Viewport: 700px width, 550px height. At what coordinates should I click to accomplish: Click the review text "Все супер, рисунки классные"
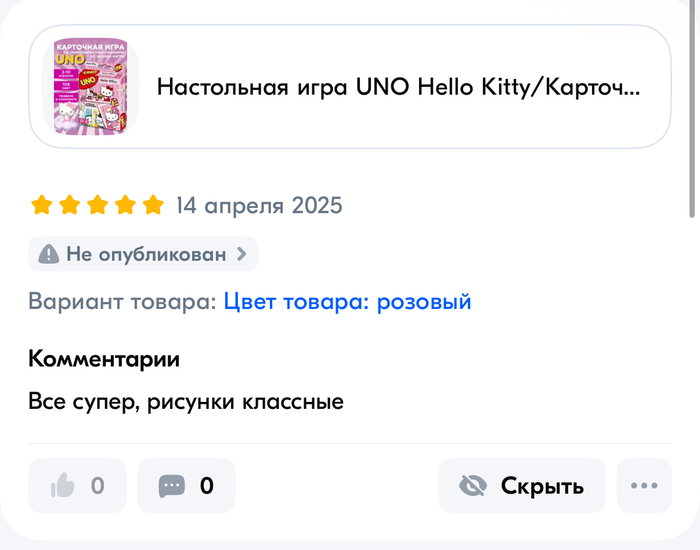coord(186,402)
